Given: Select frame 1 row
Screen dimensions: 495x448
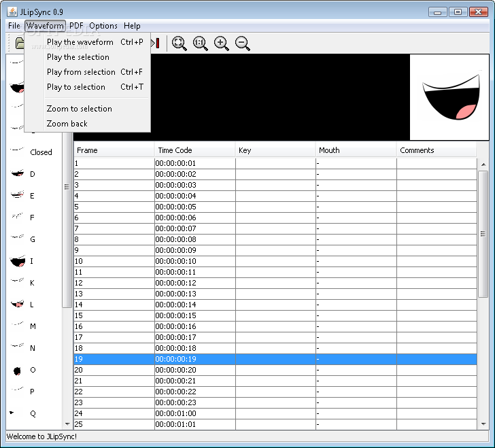Looking at the screenshot, I should [275, 163].
